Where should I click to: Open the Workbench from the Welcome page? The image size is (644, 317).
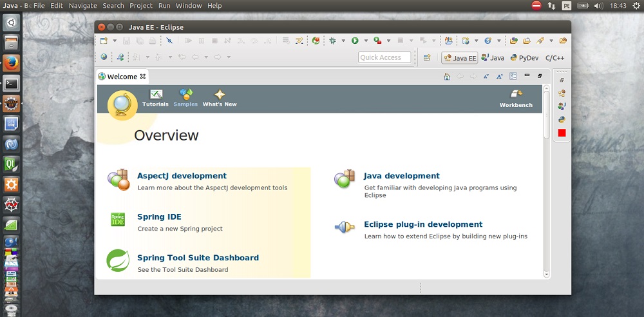[x=516, y=97]
